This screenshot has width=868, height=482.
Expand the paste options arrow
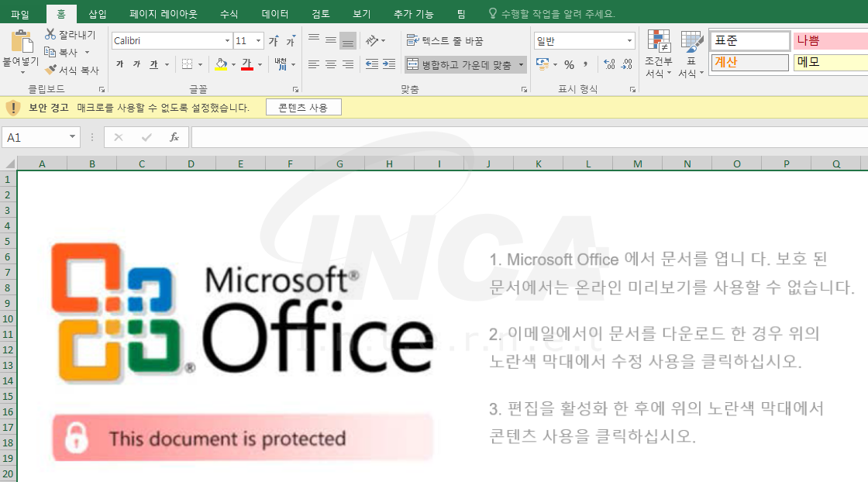pyautogui.click(x=22, y=73)
